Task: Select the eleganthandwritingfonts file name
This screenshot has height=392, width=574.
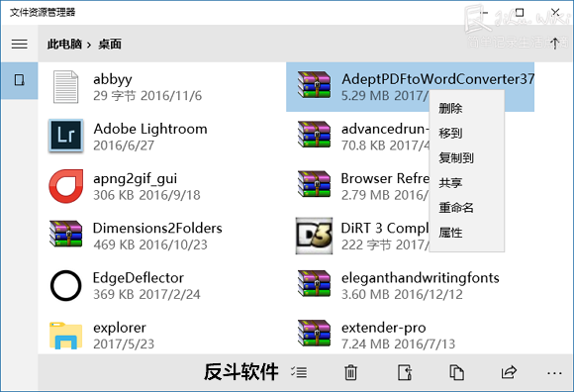Action: click(421, 278)
